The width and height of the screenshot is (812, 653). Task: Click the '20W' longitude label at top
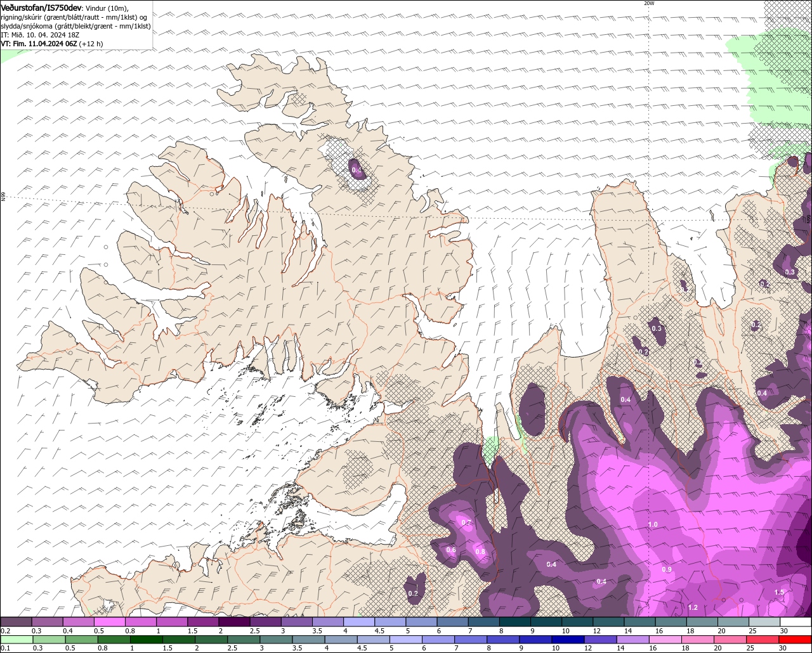click(x=648, y=3)
